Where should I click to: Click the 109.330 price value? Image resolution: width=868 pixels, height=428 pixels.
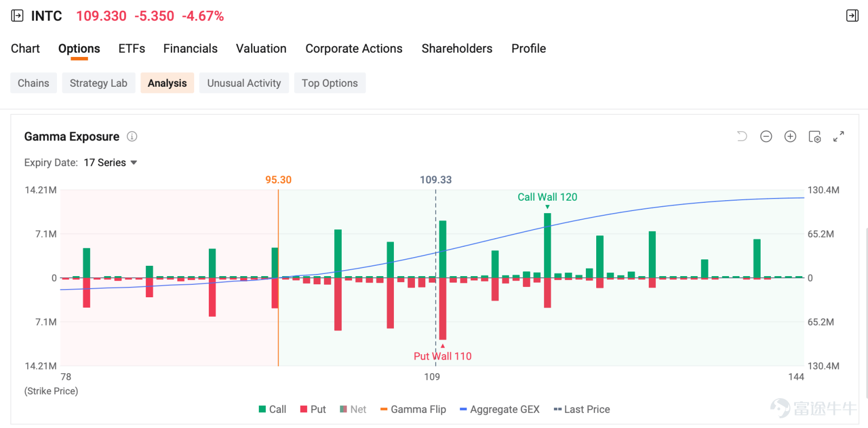coord(101,16)
